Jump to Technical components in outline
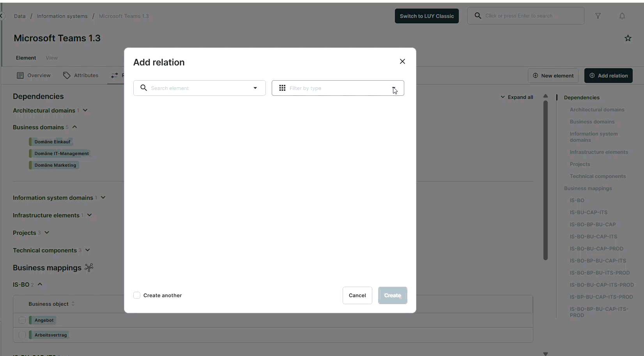The image size is (644, 356). 598,176
